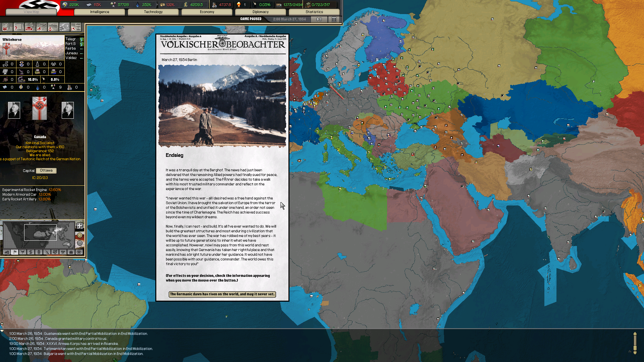Select the supply stack map mode

[x=39, y=252]
